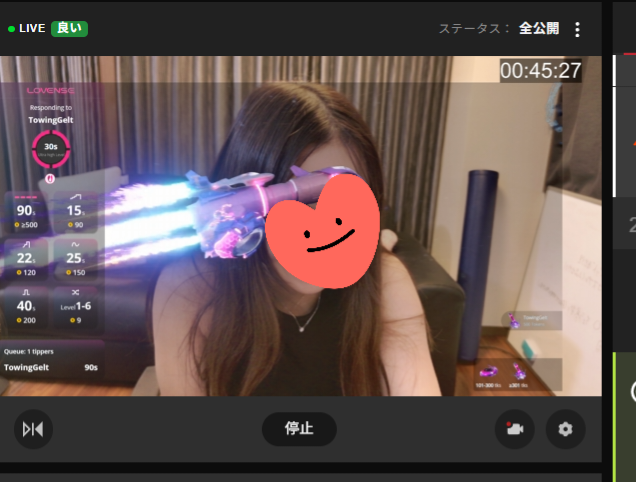
Task: Click the LIVE indicator
Action: pos(26,28)
